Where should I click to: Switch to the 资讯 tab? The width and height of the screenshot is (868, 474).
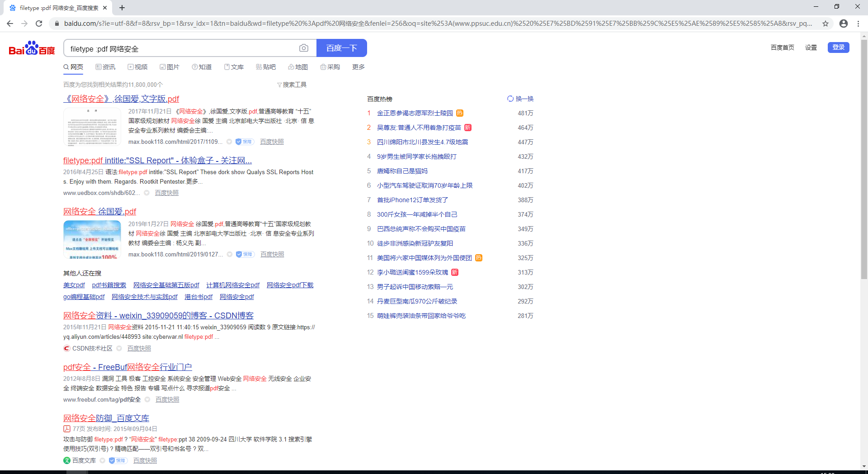coord(105,67)
